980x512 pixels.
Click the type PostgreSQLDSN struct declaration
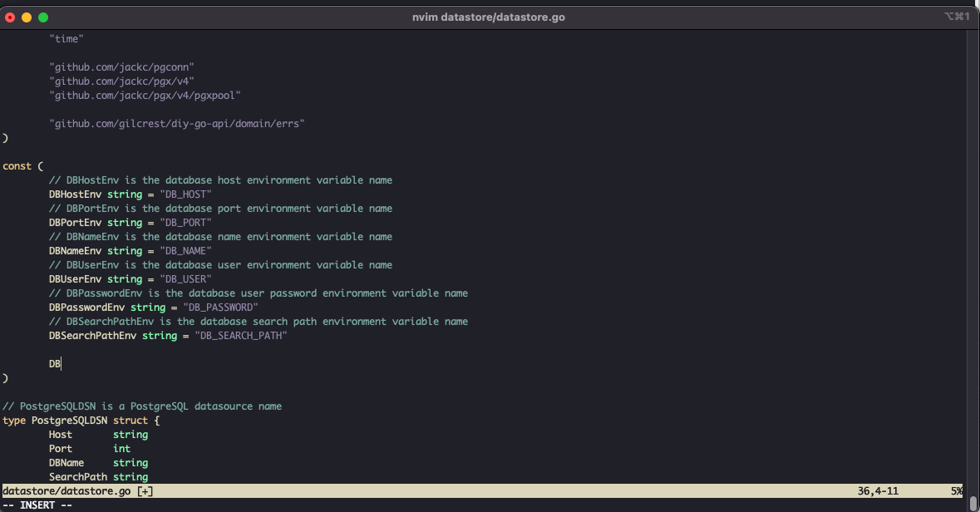81,421
